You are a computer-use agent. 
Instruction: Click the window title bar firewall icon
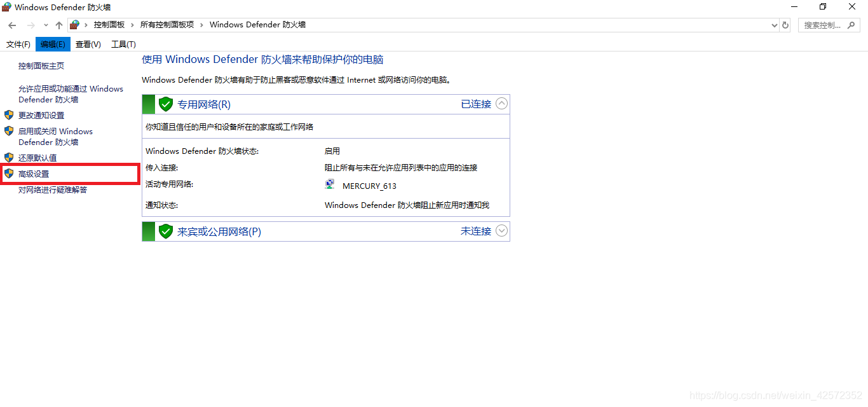(x=6, y=6)
